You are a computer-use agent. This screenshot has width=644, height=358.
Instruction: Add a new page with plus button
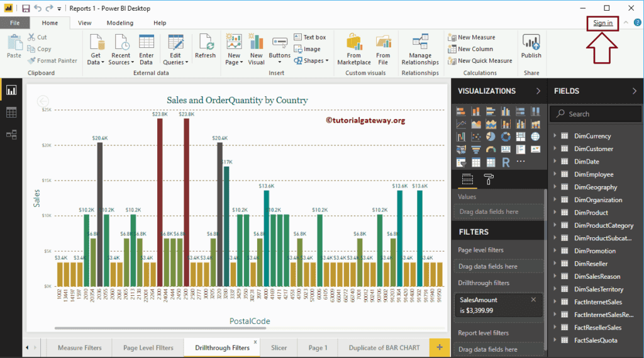(x=440, y=347)
